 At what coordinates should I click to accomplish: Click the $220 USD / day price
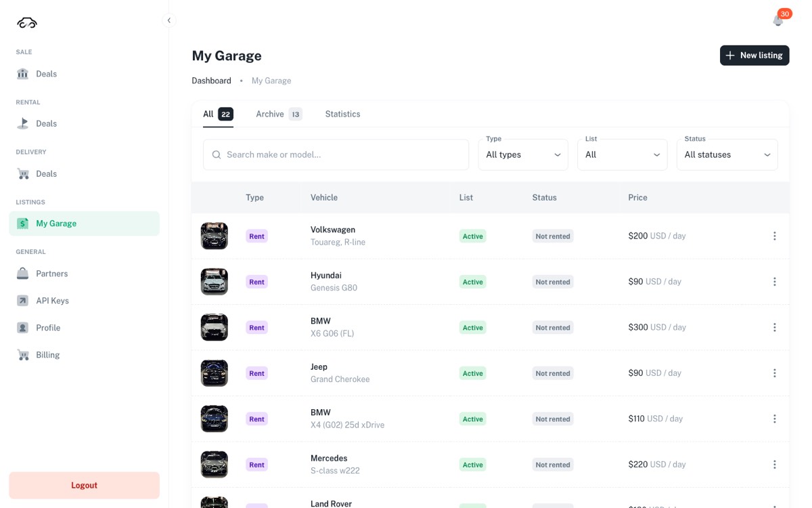(x=657, y=465)
